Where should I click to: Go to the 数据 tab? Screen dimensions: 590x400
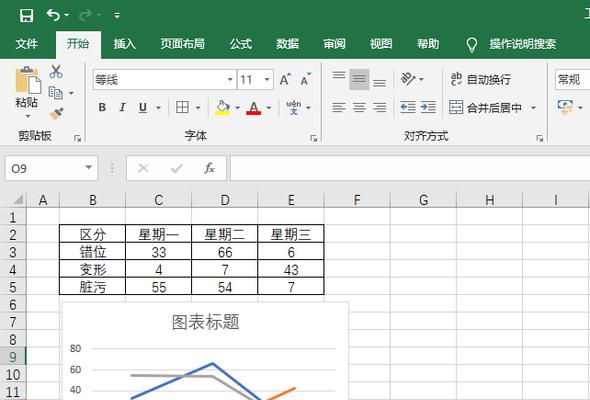[x=287, y=44]
